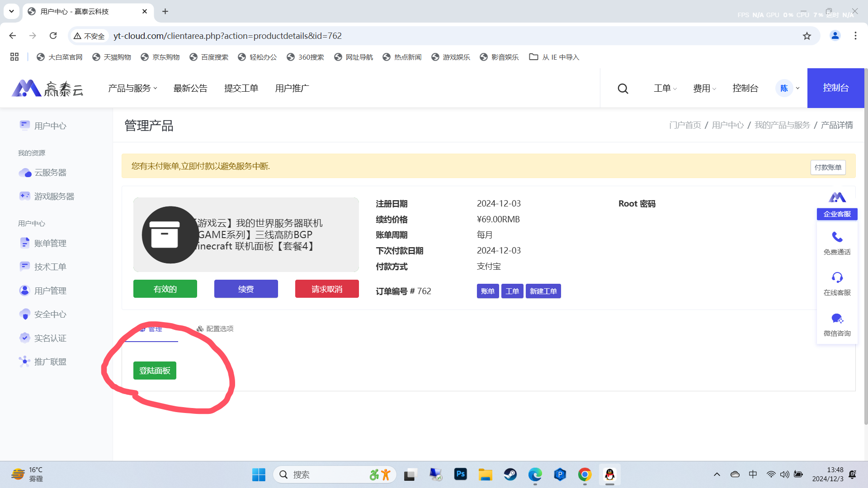
Task: Click the 赢泰云 logo
Action: 47,88
